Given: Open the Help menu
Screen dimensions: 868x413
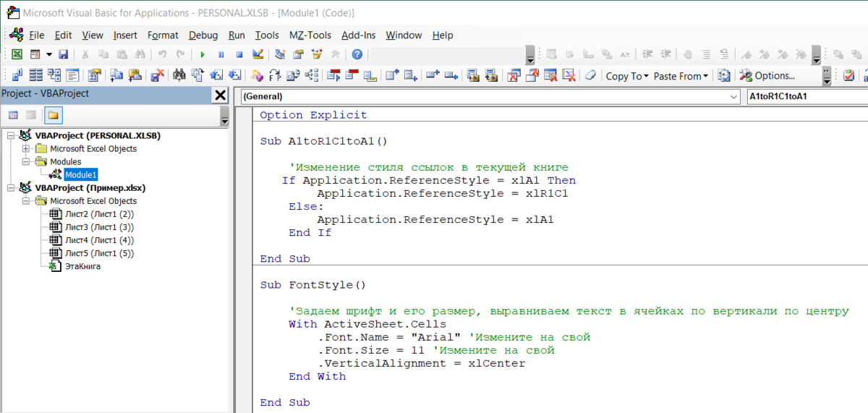Looking at the screenshot, I should click(443, 35).
